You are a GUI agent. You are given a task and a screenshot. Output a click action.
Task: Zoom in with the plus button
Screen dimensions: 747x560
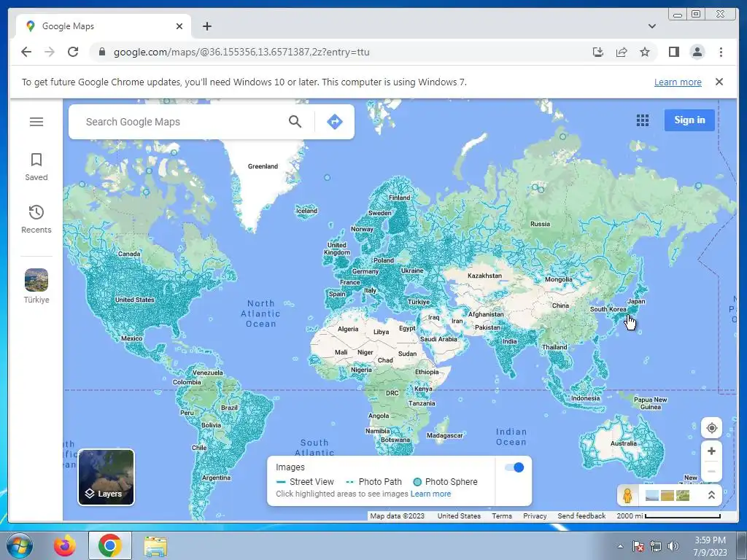[711, 451]
